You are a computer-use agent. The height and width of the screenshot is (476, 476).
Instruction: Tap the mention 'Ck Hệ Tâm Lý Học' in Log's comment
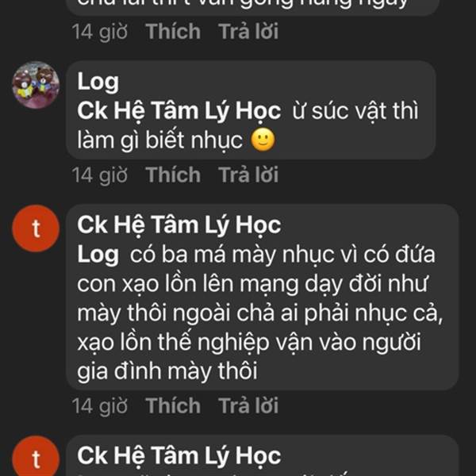point(178,111)
